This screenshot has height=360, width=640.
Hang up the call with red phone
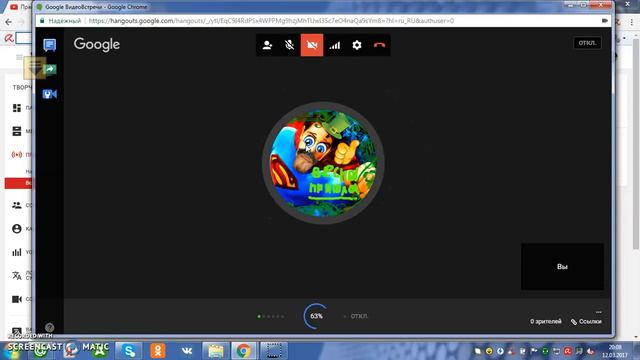tap(379, 45)
